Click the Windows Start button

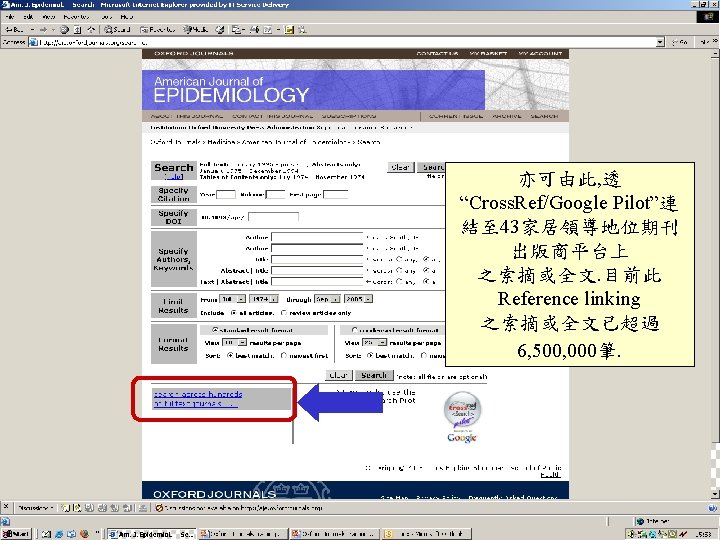[16, 534]
